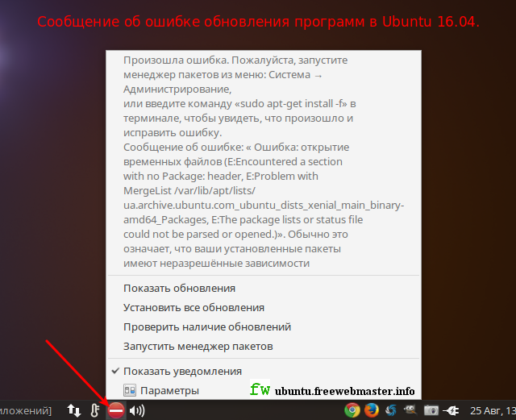Choose Установить все обновления
This screenshot has width=516, height=420.
click(x=264, y=307)
